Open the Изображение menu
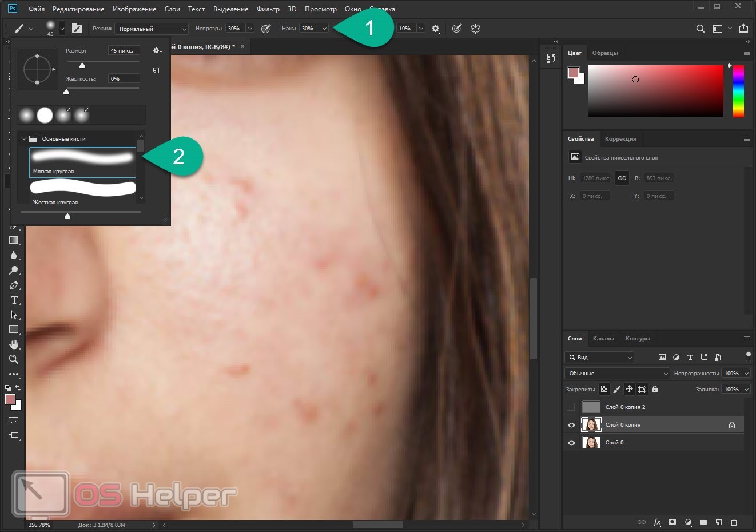The image size is (756, 532). (134, 9)
